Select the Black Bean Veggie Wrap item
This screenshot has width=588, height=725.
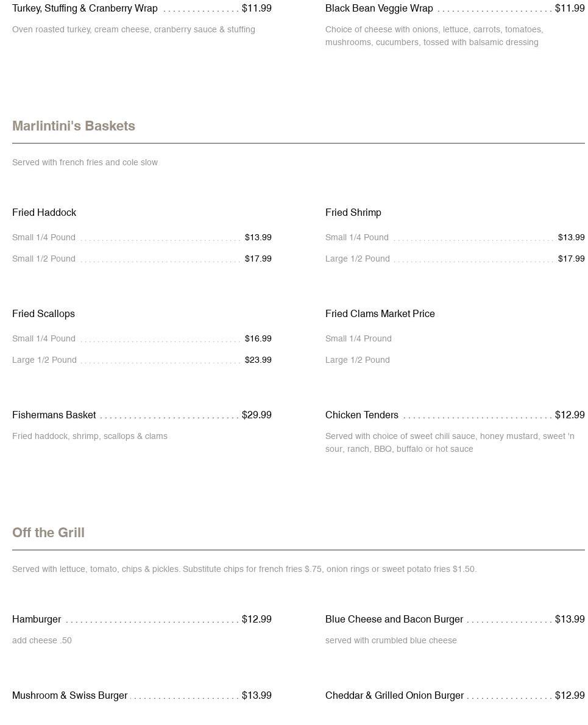[379, 9]
